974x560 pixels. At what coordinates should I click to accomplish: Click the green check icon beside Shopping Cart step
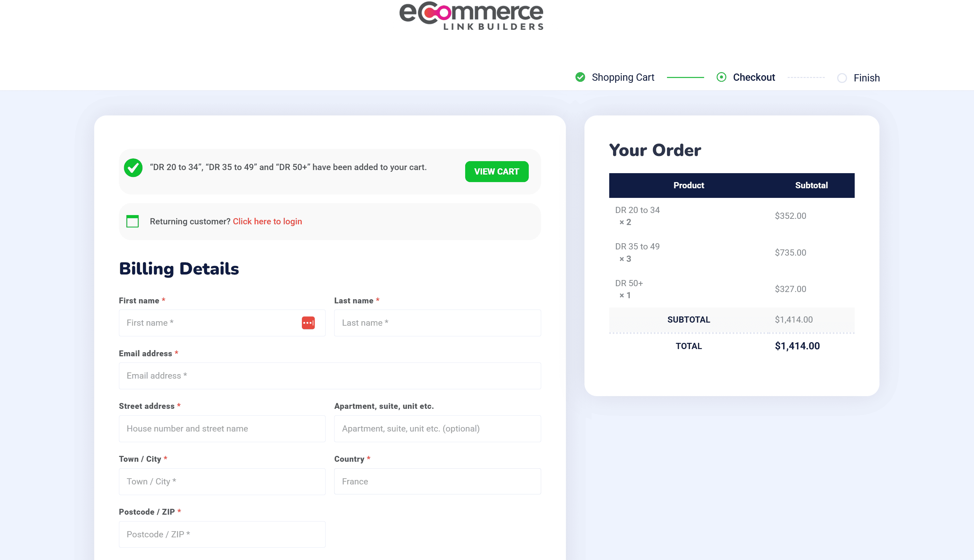click(x=580, y=77)
